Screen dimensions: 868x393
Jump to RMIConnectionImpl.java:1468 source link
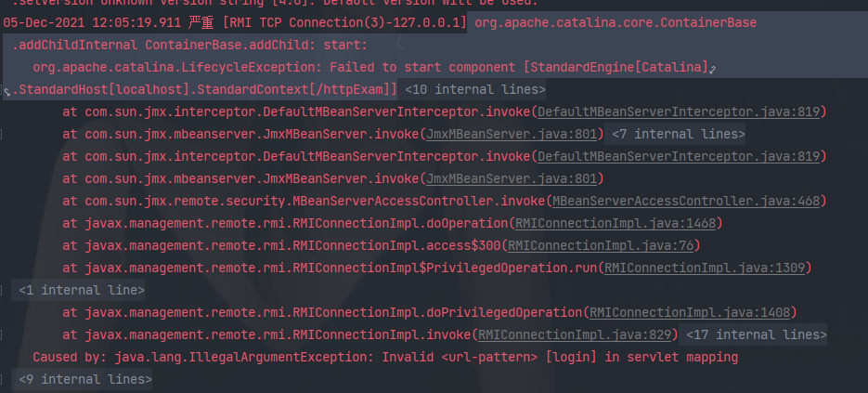pyautogui.click(x=614, y=224)
